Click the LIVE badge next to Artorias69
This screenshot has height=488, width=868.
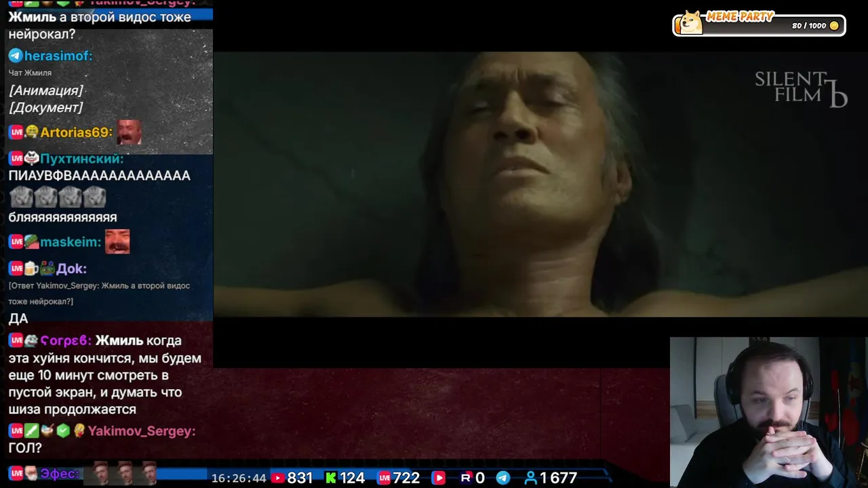coord(16,132)
